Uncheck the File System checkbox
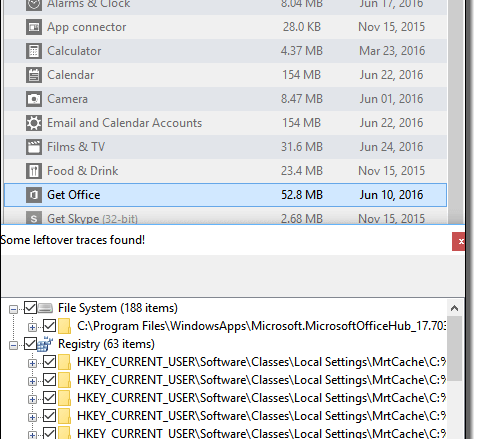Screen dimensions: 481x439 click(30, 308)
